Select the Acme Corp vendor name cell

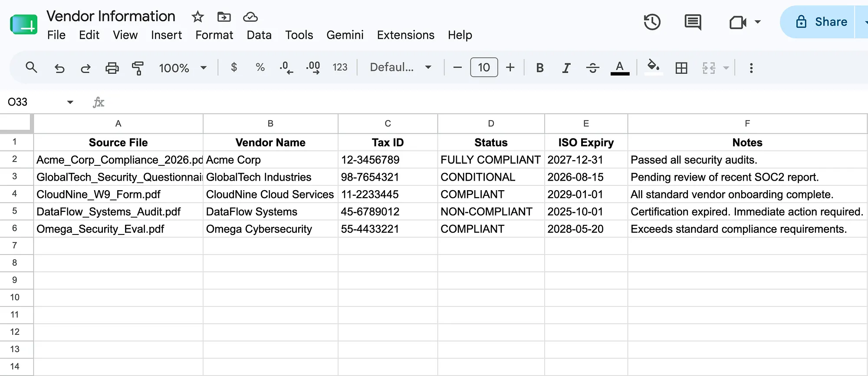[270, 160]
